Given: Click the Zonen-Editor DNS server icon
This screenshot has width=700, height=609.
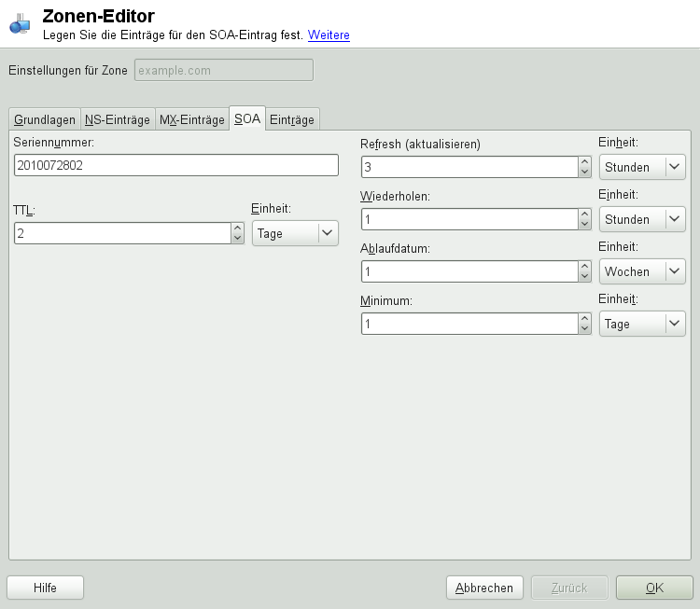Looking at the screenshot, I should (20, 24).
